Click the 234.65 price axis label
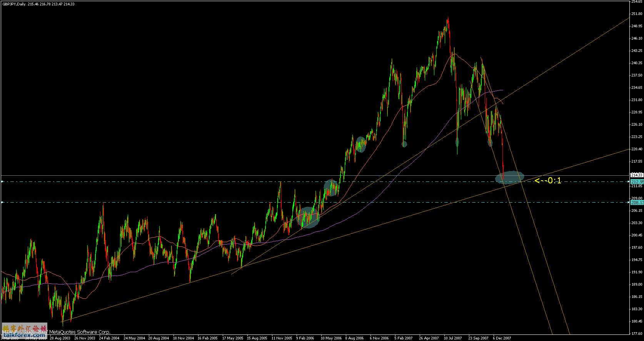 (x=637, y=88)
